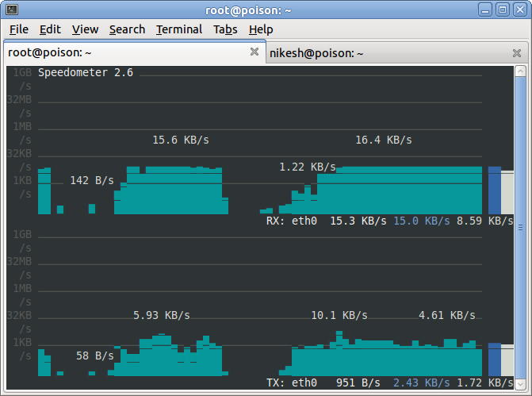This screenshot has height=396, width=532.
Task: Click the 16.4 KB/s RX peak label
Action: point(384,140)
